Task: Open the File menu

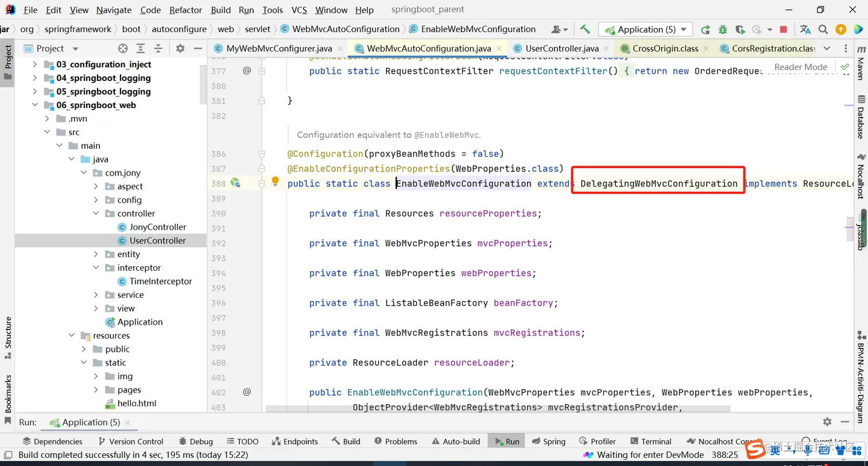Action: pyautogui.click(x=30, y=10)
